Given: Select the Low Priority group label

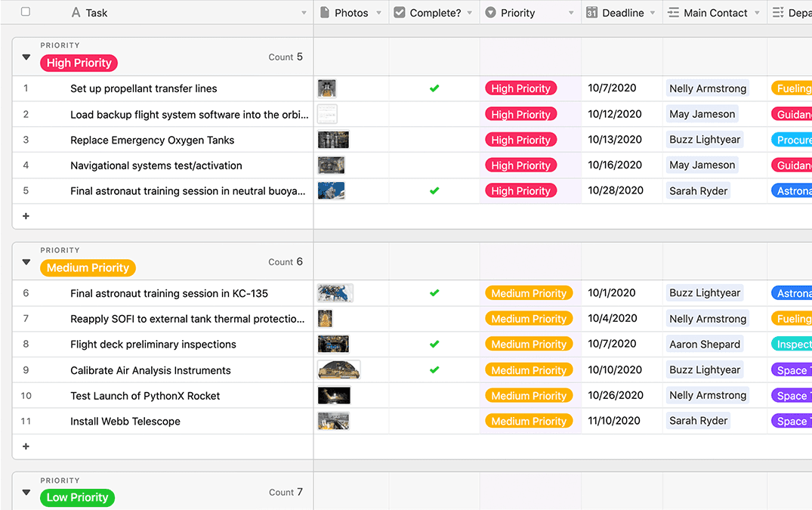Looking at the screenshot, I should 77,498.
